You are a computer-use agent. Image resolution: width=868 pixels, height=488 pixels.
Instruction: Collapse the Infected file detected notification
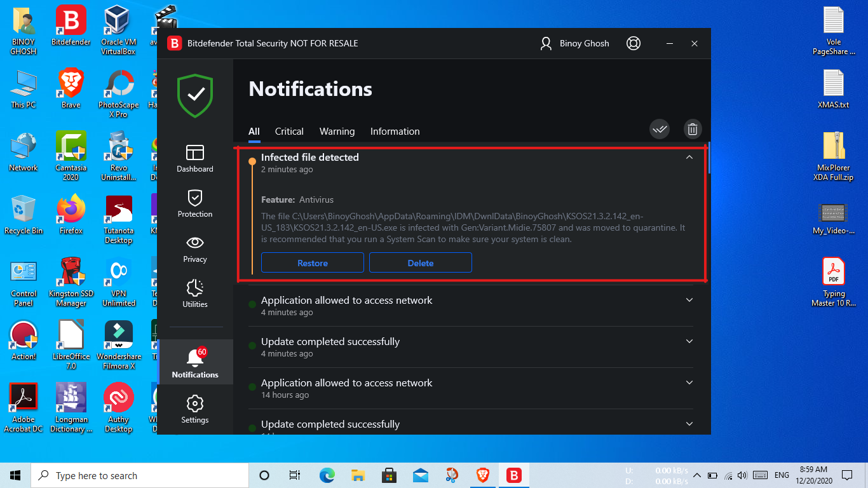689,158
